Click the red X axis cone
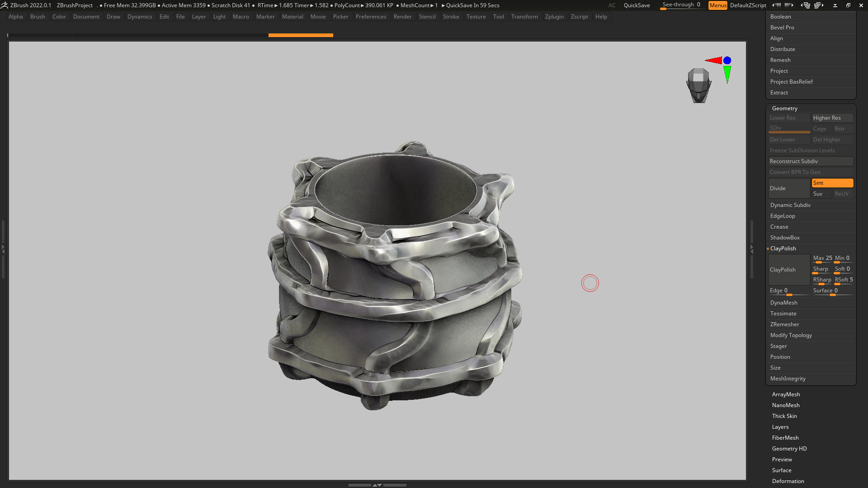Screen dimensions: 868x488 [x=713, y=60]
